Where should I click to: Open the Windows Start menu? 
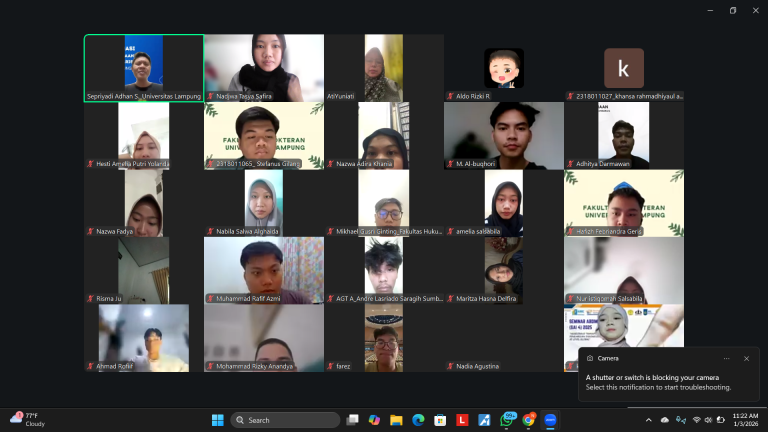[x=217, y=420]
